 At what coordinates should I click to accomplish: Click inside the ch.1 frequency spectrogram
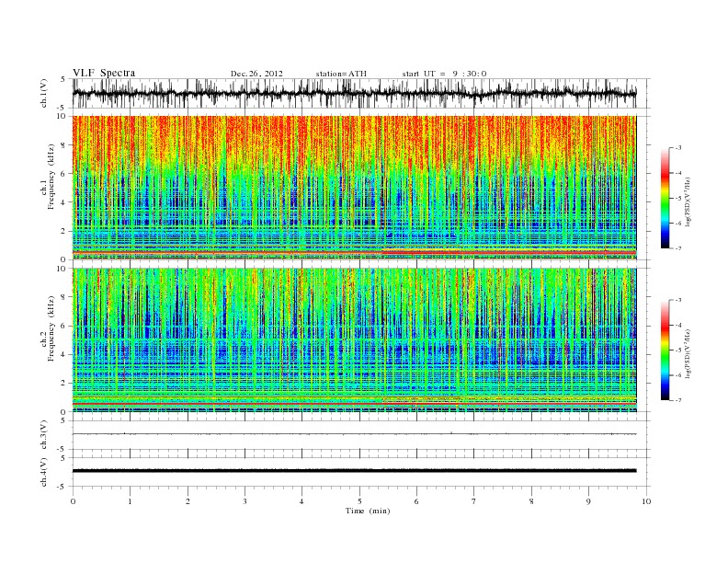click(354, 188)
